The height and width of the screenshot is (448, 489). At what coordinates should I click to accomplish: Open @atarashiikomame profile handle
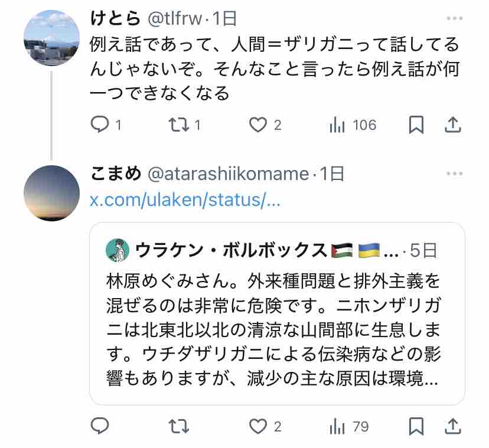click(227, 174)
